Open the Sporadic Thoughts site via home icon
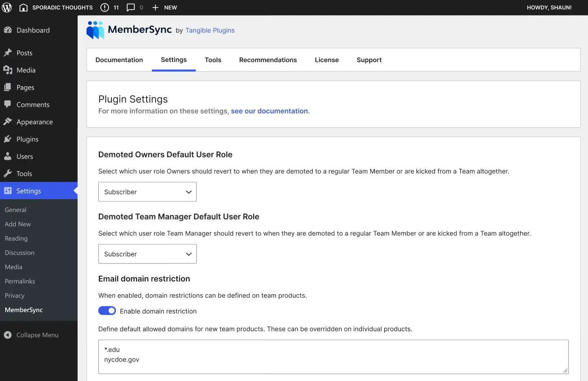 click(23, 7)
